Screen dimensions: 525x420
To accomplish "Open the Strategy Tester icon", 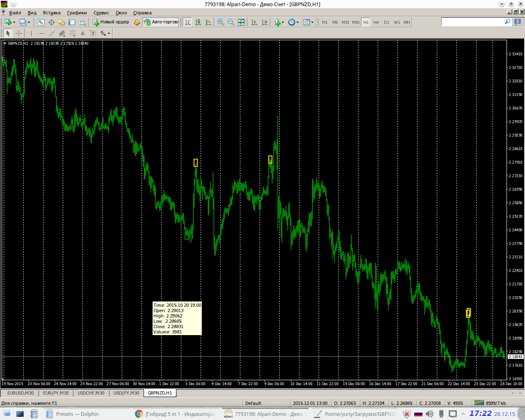I will [82, 22].
